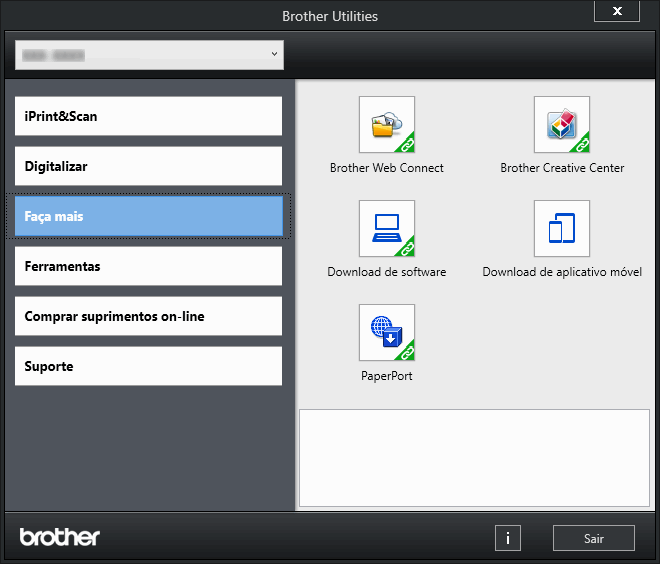Click the Download de software label
Viewport: 660px width, 564px height.
tap(386, 272)
